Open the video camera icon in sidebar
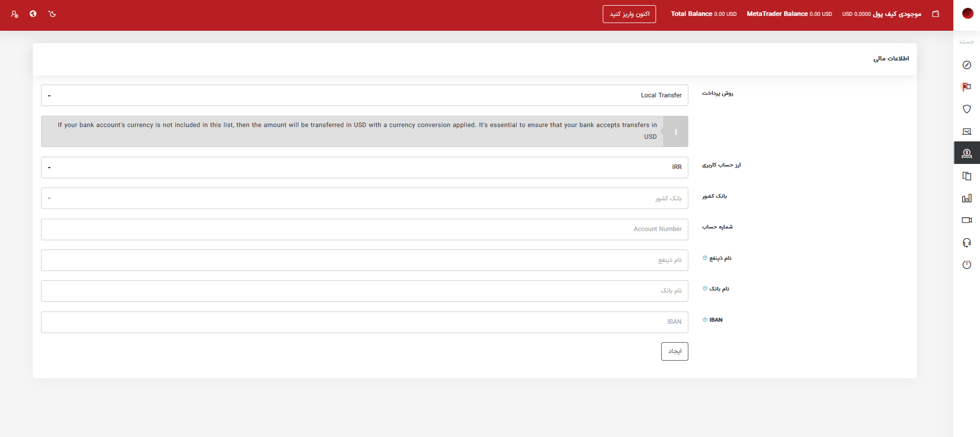The image size is (980, 437). coord(967,220)
